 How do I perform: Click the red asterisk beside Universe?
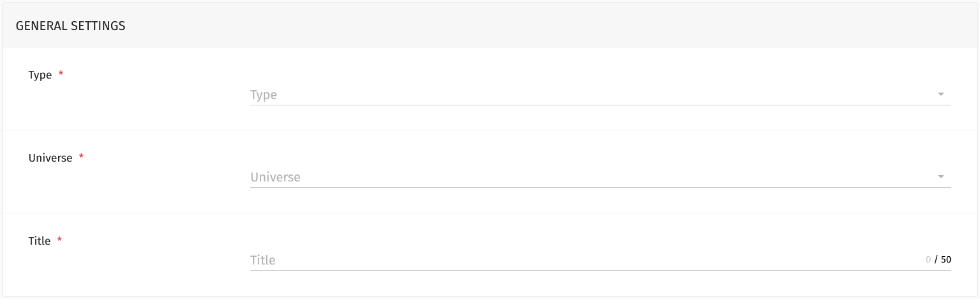pos(81,157)
